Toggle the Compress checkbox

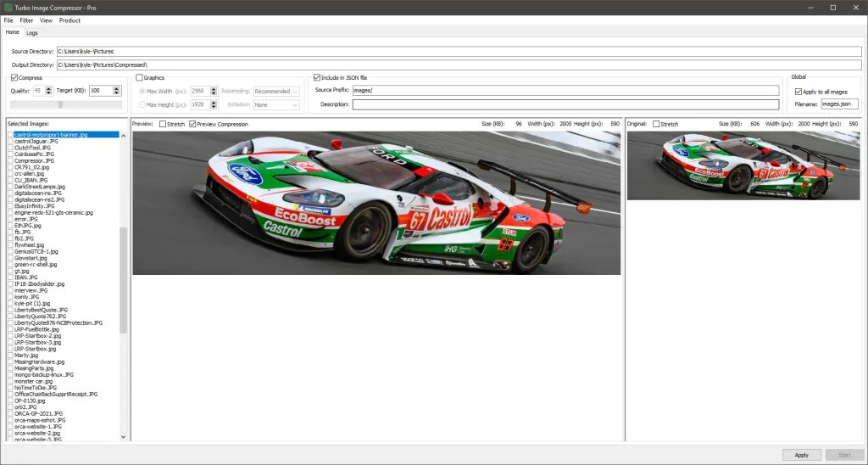point(14,77)
